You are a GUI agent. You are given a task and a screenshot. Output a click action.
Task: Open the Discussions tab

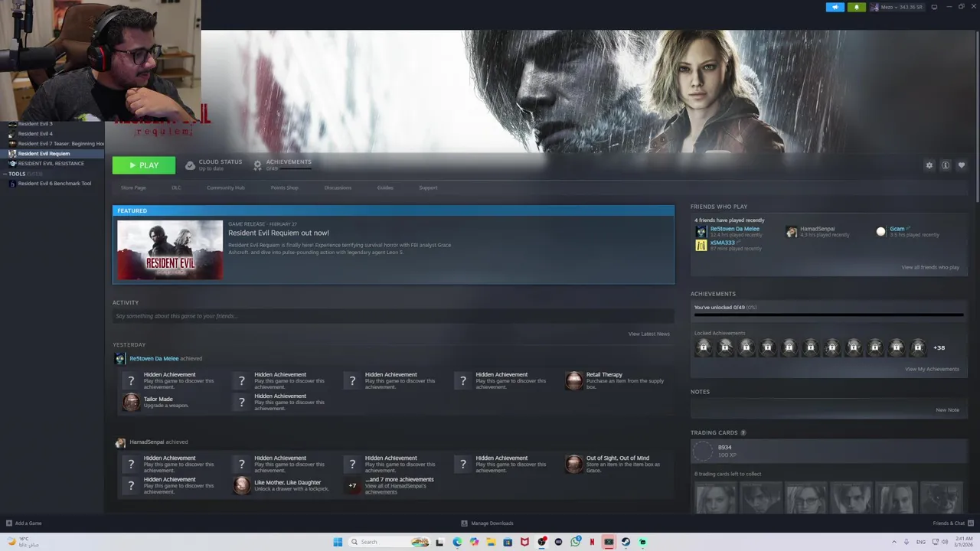338,187
